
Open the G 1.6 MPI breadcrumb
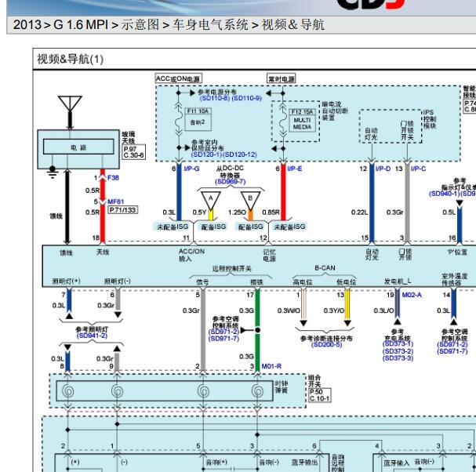point(81,24)
